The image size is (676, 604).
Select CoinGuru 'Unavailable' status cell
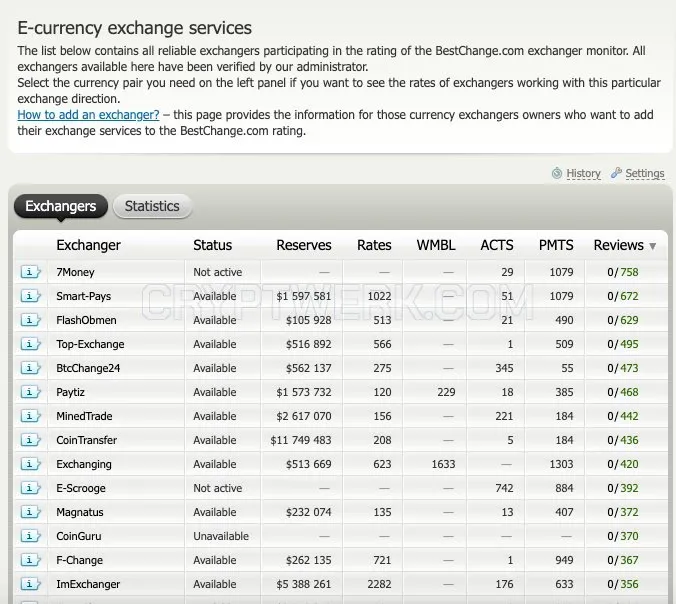tap(221, 536)
